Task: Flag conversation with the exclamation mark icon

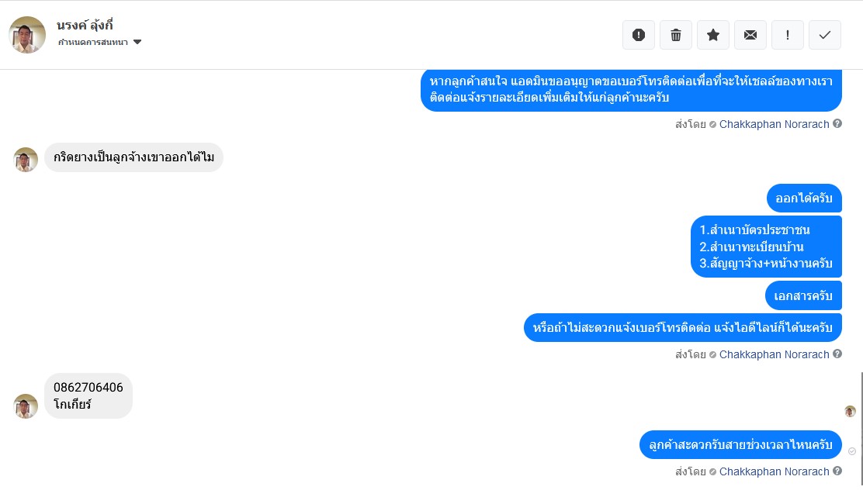Action: point(788,35)
